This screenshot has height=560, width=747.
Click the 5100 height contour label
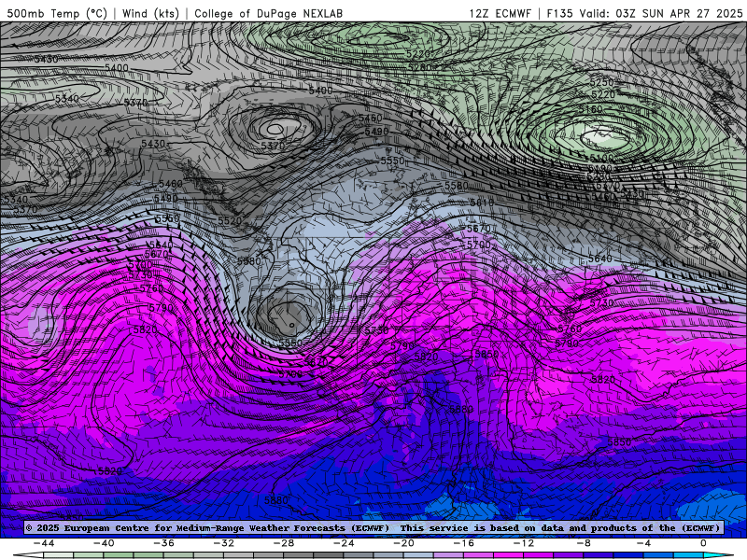(601, 158)
